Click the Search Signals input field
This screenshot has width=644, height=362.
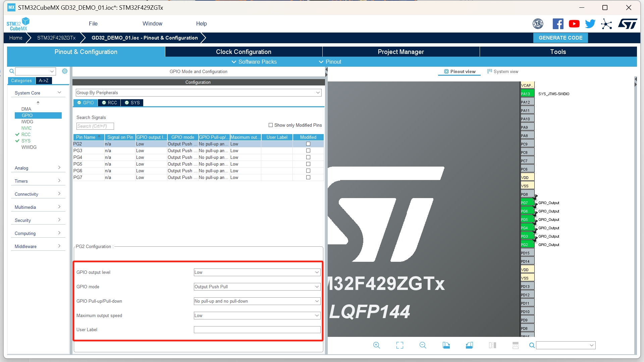[95, 126]
